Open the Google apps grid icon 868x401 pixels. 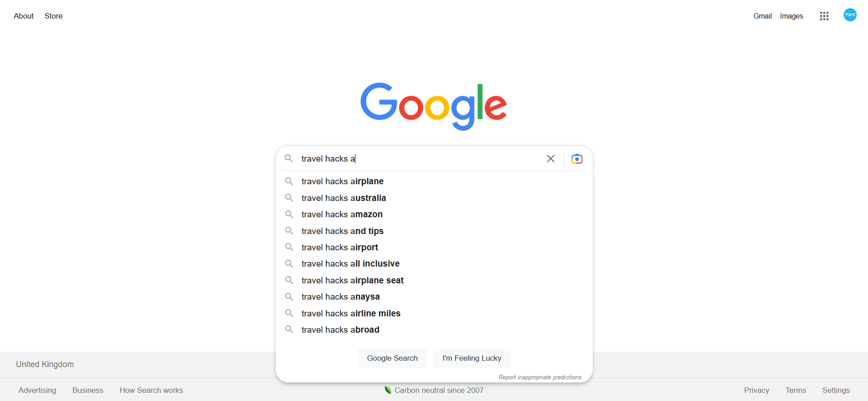coord(824,16)
